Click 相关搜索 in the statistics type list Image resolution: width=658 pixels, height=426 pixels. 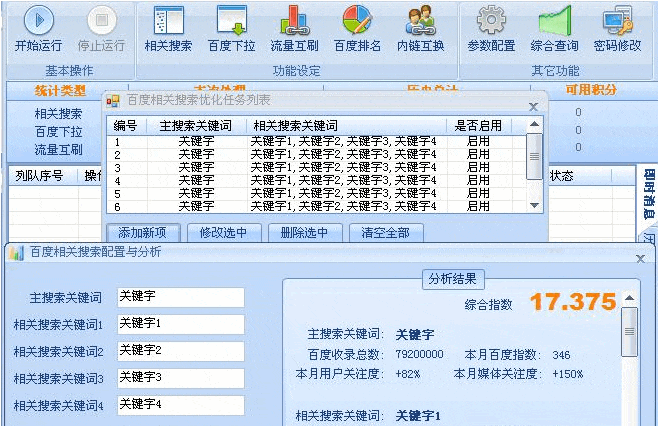[58, 113]
